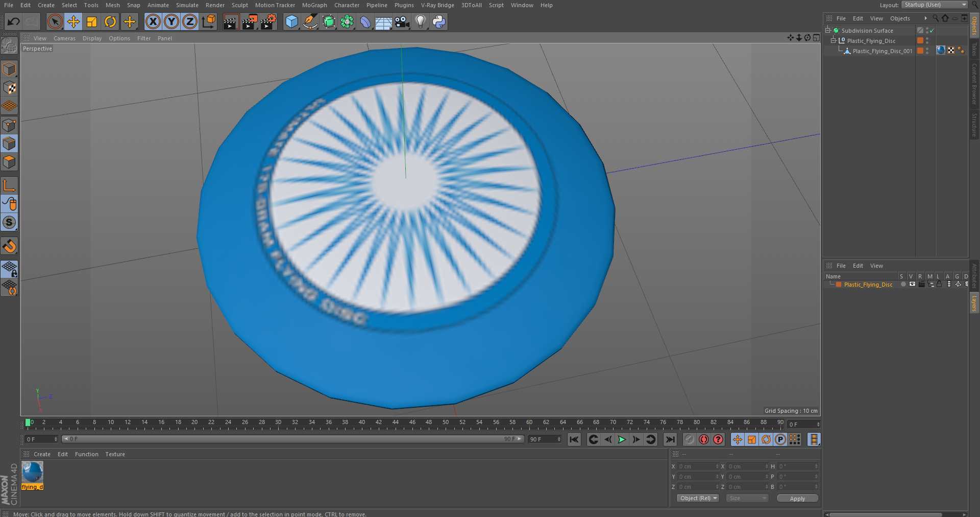Toggle X axis lock

(x=153, y=21)
